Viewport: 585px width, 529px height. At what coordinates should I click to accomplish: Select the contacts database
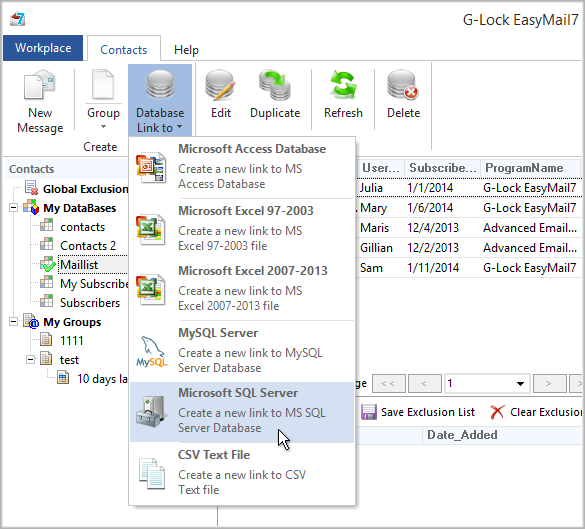click(82, 227)
